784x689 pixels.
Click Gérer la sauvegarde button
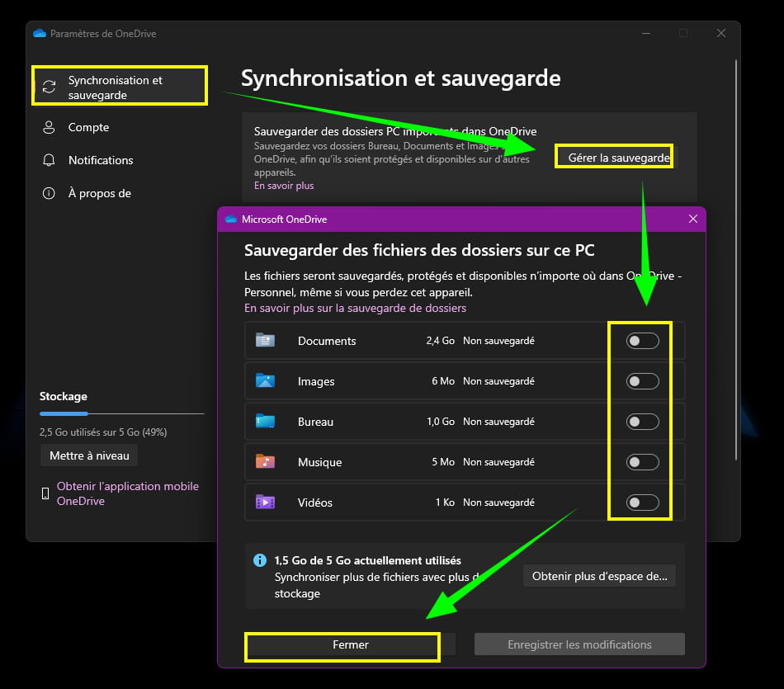click(x=618, y=158)
